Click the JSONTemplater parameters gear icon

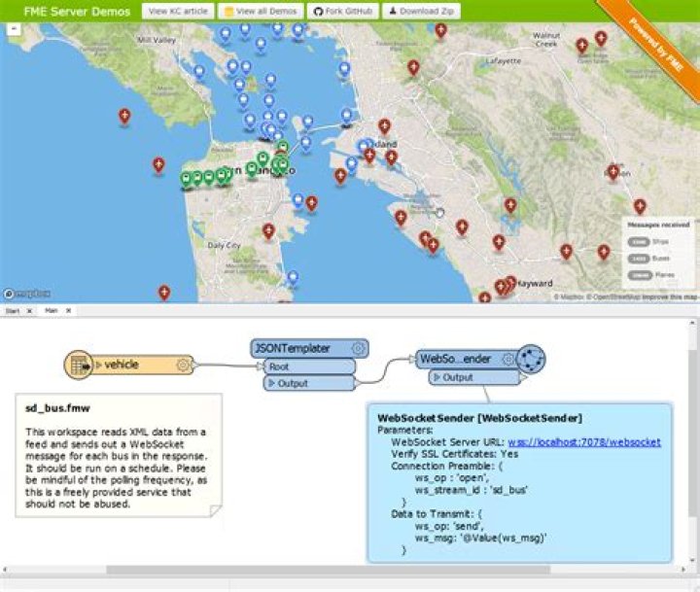pyautogui.click(x=359, y=348)
